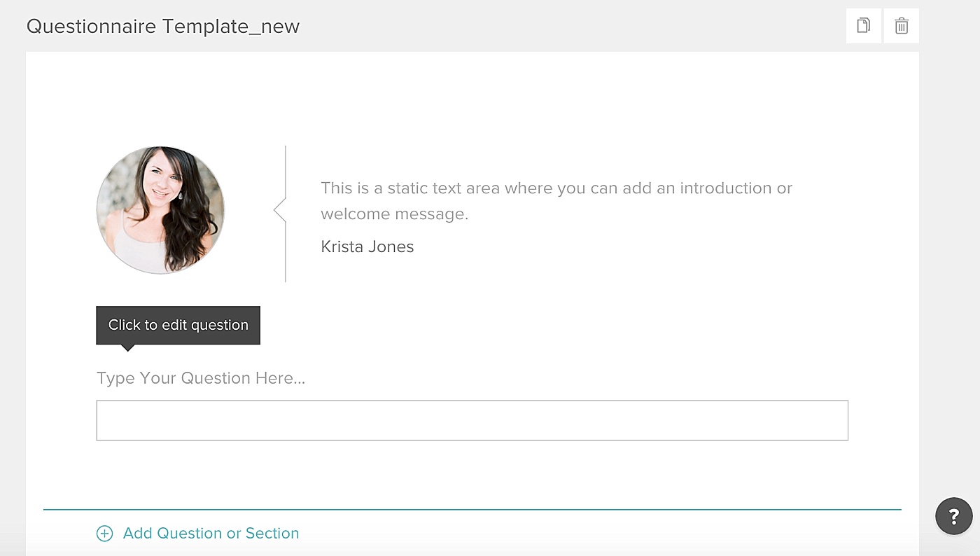The height and width of the screenshot is (556, 980).
Task: Click the Add Question or Section link
Action: click(211, 534)
